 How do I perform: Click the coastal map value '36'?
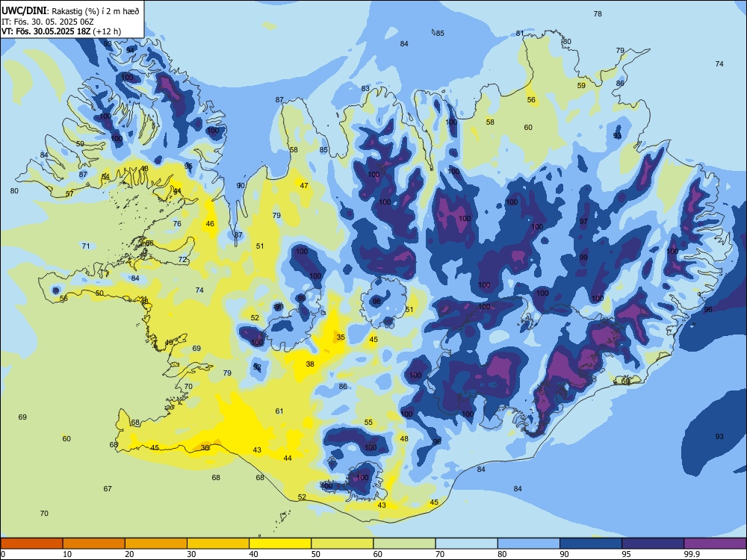coord(205,447)
